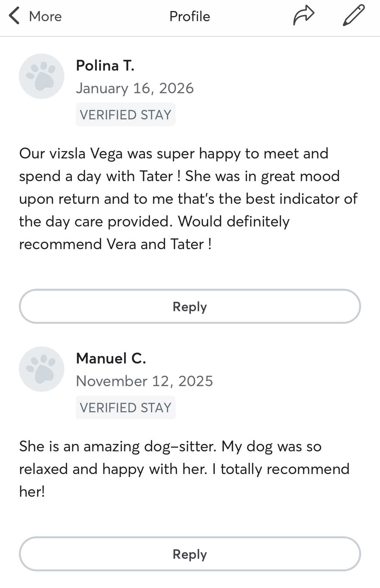Open reviewer name Manuel C.
Image resolution: width=380 pixels, height=588 pixels.
click(x=111, y=358)
